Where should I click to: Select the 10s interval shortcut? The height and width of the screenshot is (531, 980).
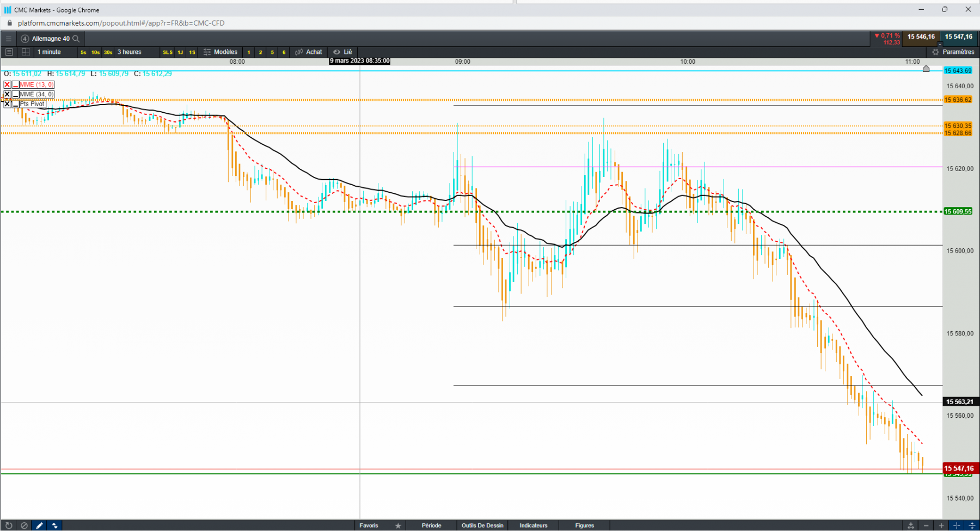[95, 52]
